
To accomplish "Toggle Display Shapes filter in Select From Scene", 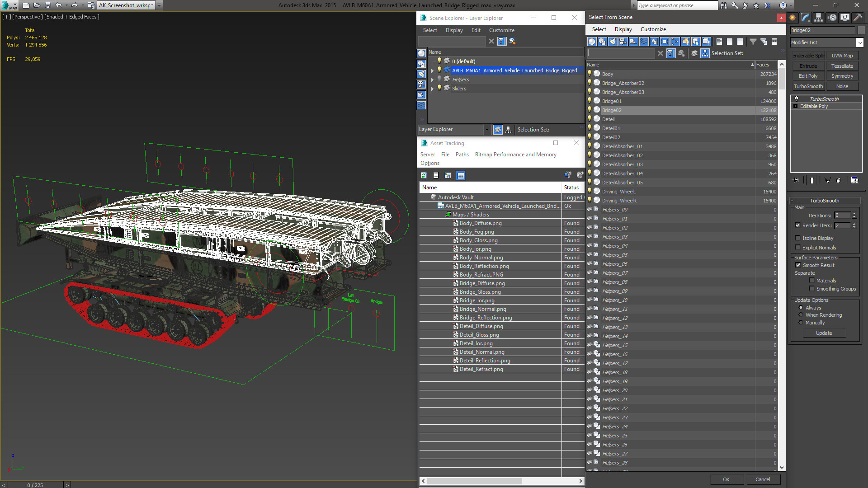I will coord(602,42).
